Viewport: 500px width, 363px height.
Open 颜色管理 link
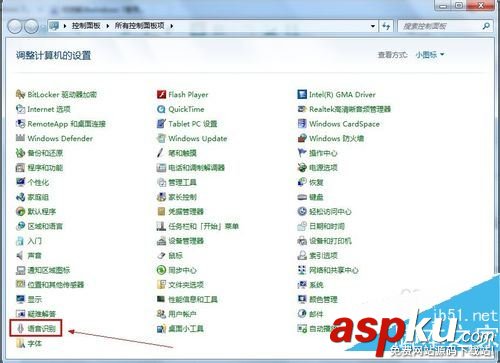(x=323, y=299)
